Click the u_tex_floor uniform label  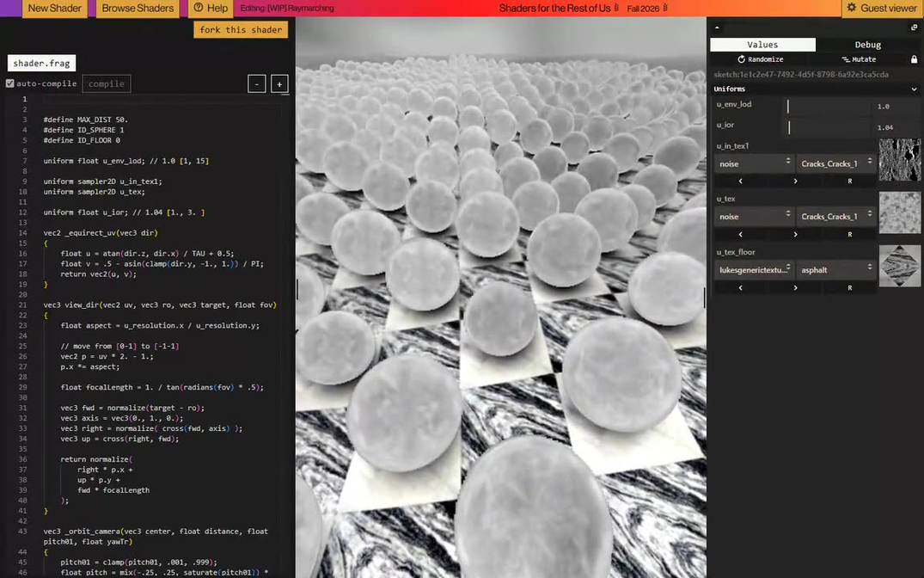tap(736, 252)
